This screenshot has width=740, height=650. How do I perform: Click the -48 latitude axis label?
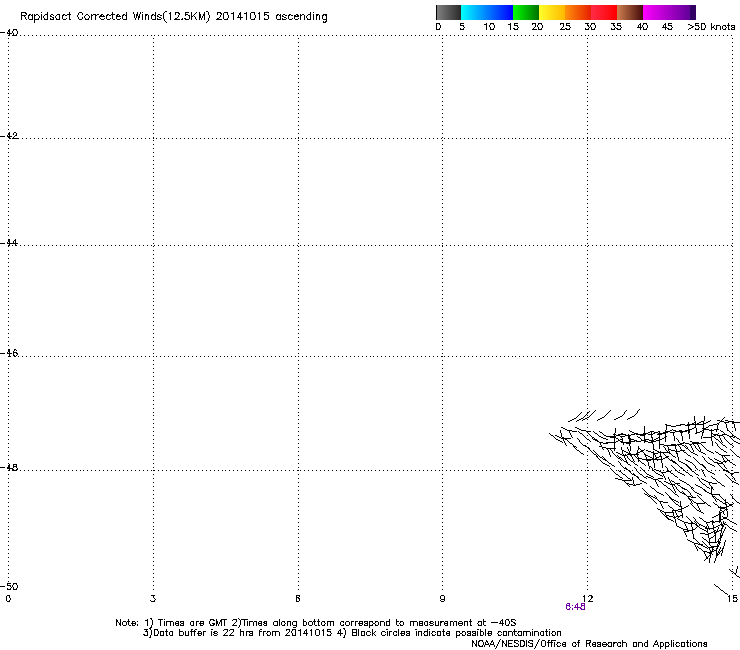(x=9, y=467)
